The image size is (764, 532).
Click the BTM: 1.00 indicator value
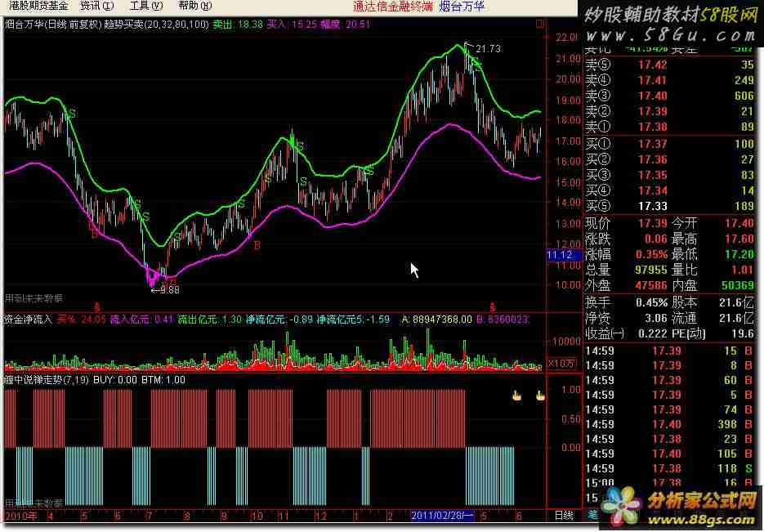163,380
